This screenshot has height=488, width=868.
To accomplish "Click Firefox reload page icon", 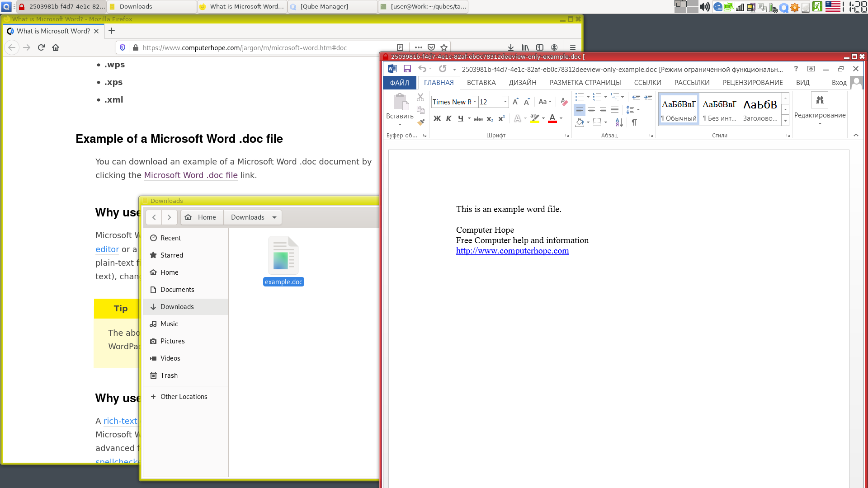I will pos(41,47).
